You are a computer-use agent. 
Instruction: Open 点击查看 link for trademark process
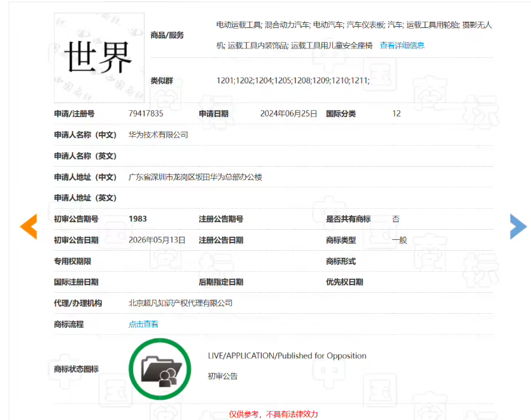coord(143,324)
